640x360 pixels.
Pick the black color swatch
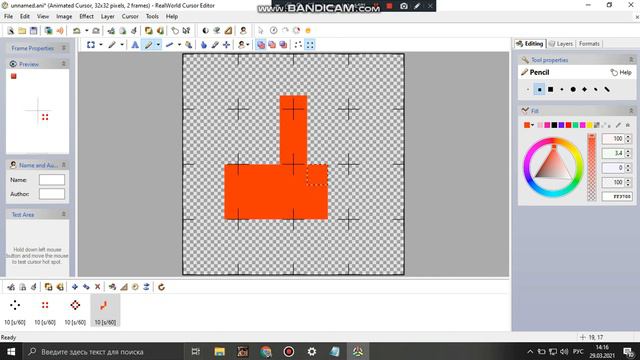pyautogui.click(x=554, y=125)
